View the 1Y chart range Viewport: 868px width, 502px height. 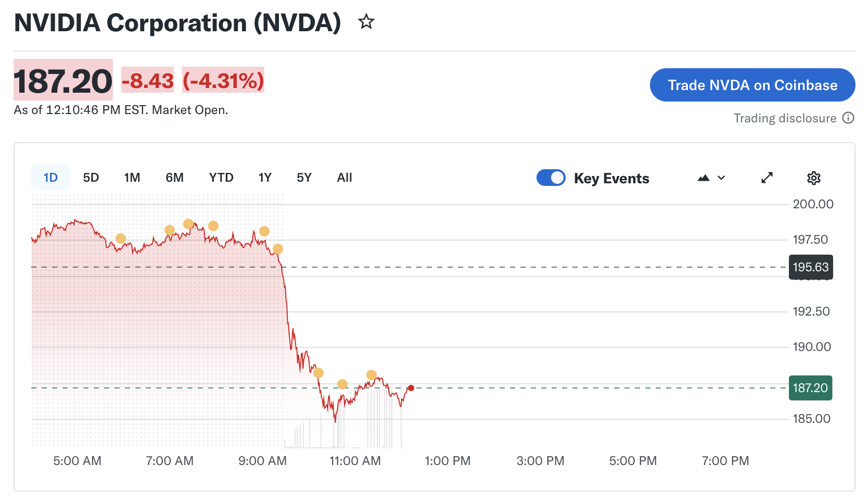tap(265, 178)
